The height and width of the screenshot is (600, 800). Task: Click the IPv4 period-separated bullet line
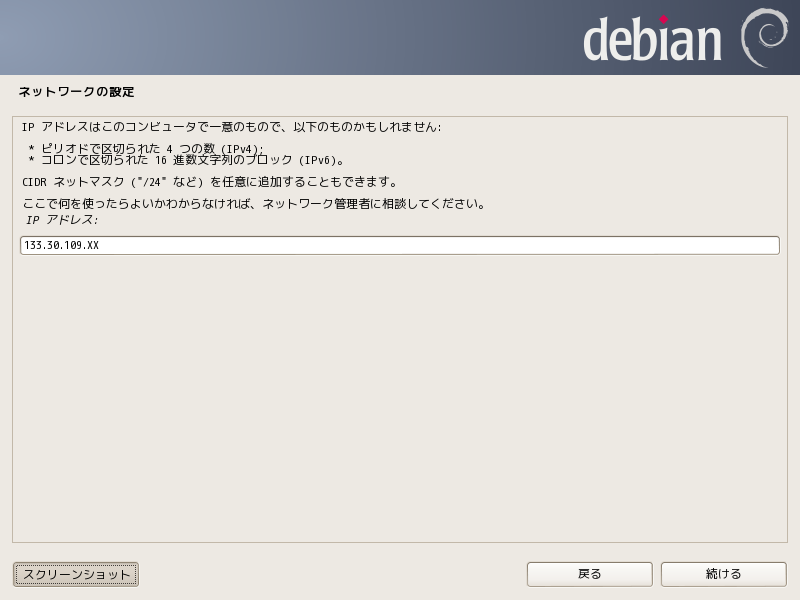pos(145,148)
